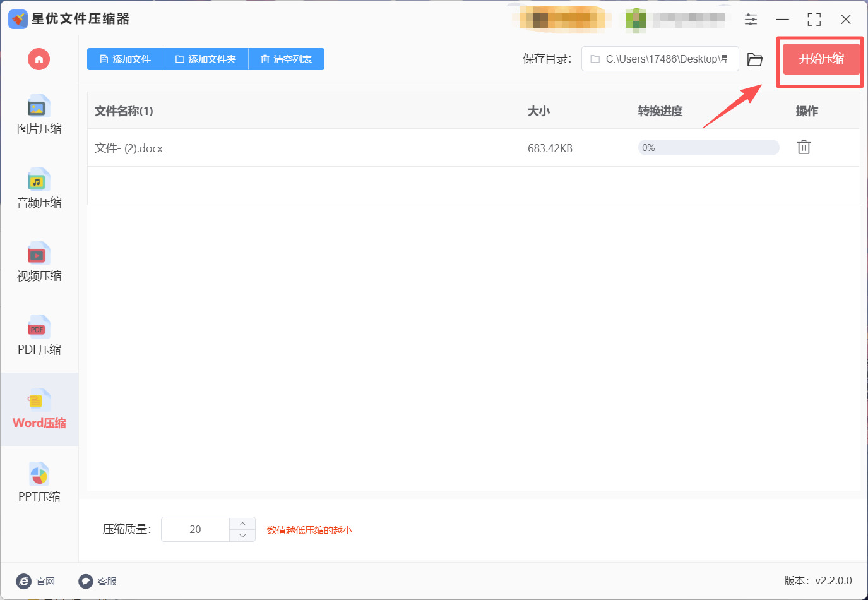Select the file name 文件- (2).docx

click(129, 148)
